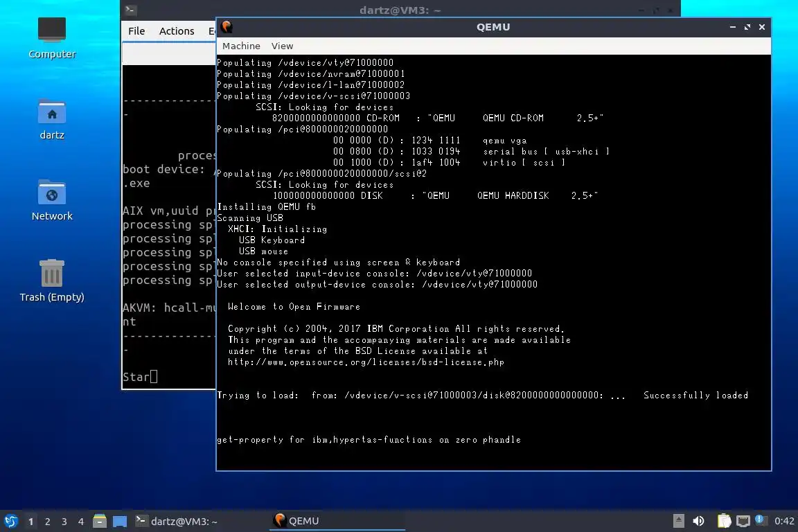Open the View menu in QEMU

(x=282, y=46)
